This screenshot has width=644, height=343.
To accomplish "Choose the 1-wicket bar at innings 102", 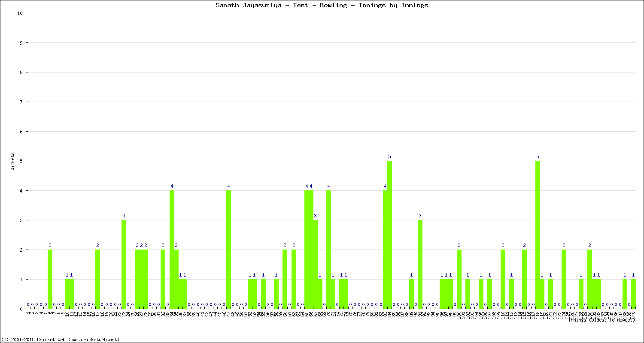I will [x=468, y=294].
